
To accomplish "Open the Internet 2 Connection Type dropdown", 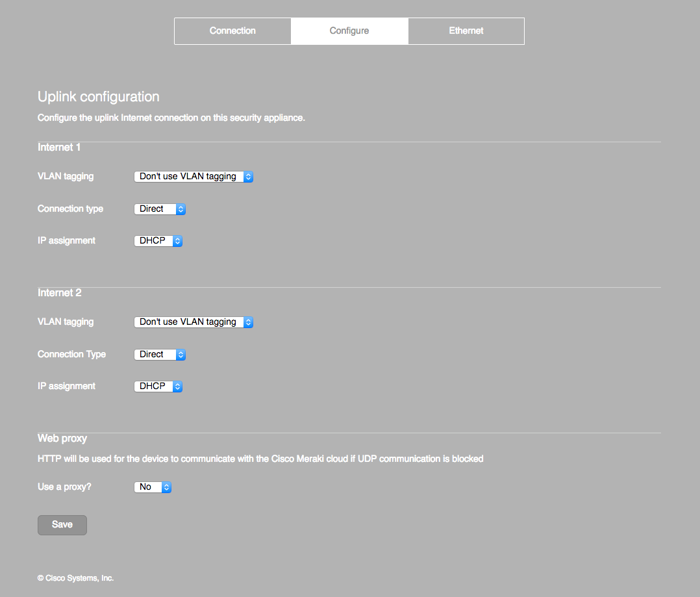I will click(x=155, y=354).
